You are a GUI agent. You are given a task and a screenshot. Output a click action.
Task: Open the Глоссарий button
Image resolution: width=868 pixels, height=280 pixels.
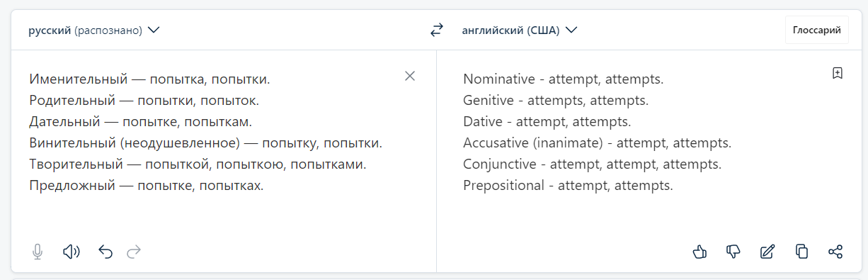tap(816, 30)
